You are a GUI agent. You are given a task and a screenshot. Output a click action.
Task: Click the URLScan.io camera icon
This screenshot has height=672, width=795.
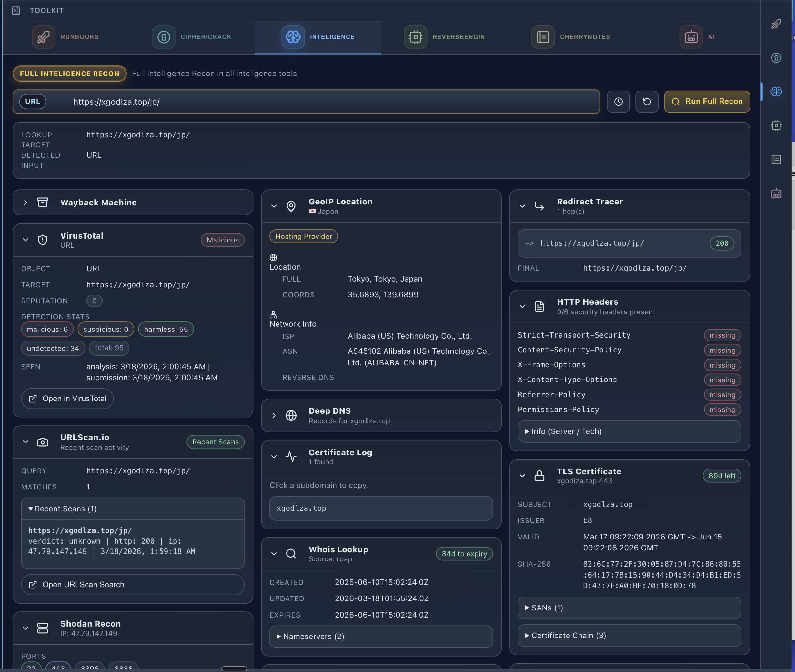43,442
